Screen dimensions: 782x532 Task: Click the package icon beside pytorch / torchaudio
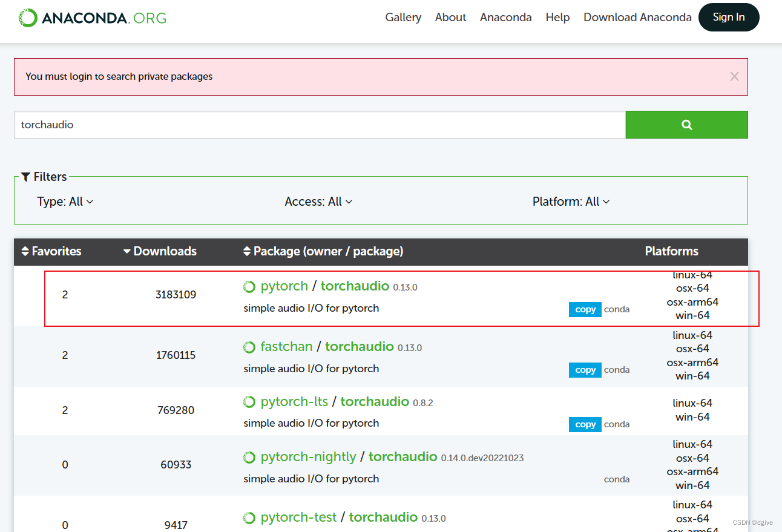tap(249, 286)
